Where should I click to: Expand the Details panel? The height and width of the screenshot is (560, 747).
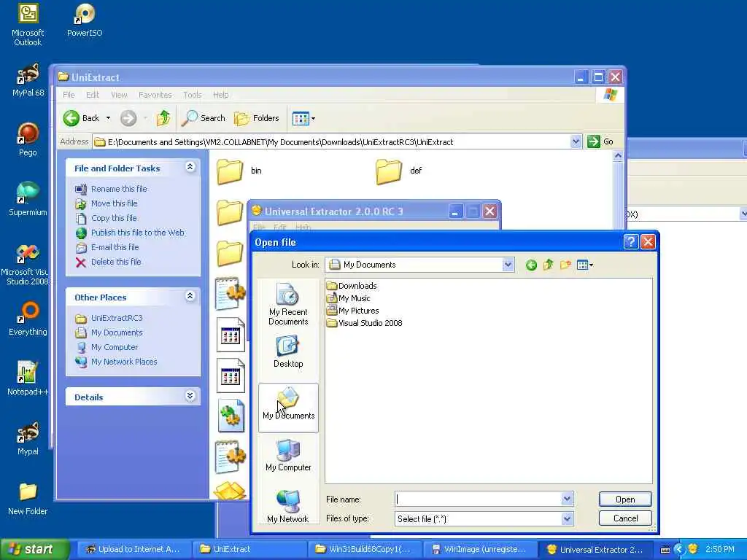[190, 396]
